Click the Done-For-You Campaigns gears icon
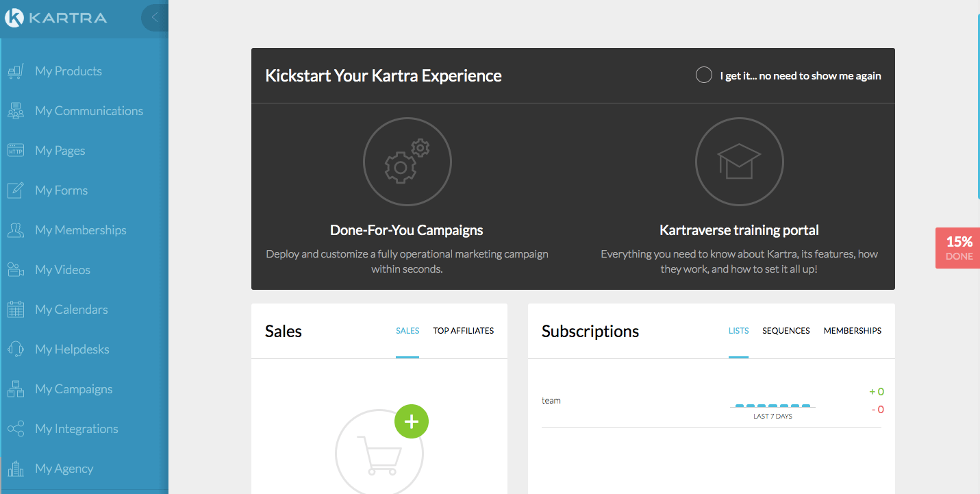The width and height of the screenshot is (980, 494). [x=407, y=162]
